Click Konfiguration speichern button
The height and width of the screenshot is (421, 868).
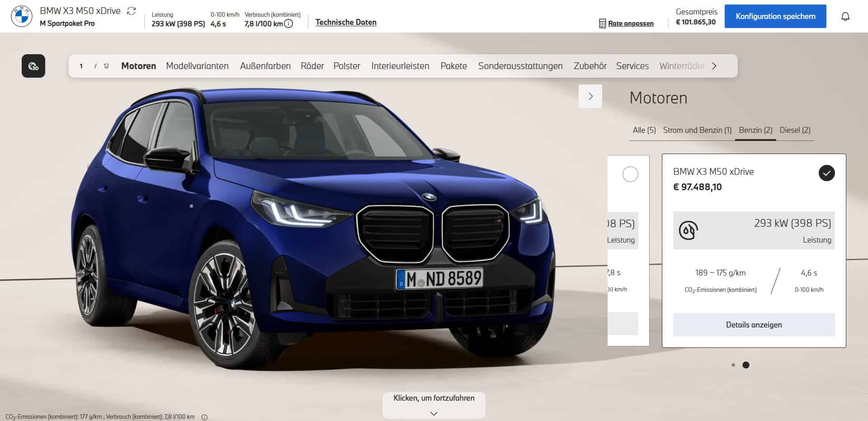(775, 16)
